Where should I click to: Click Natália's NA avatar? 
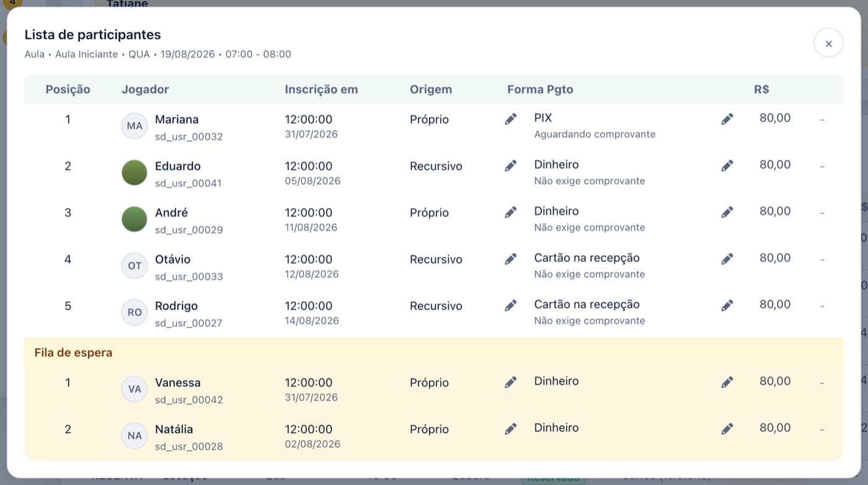click(135, 435)
